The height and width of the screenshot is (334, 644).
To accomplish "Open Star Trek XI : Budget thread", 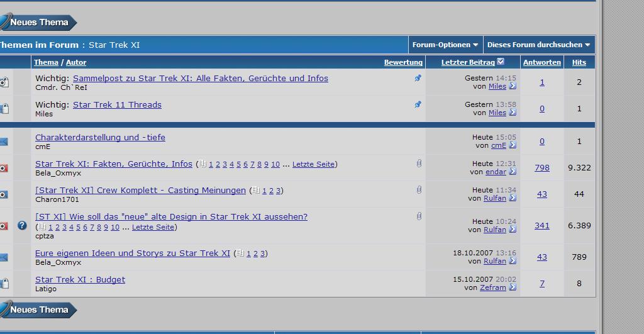I will [x=80, y=280].
